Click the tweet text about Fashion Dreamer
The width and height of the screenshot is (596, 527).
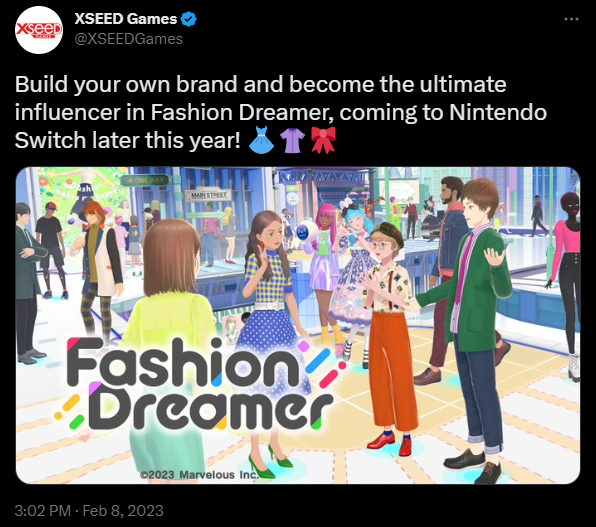pyautogui.click(x=281, y=112)
